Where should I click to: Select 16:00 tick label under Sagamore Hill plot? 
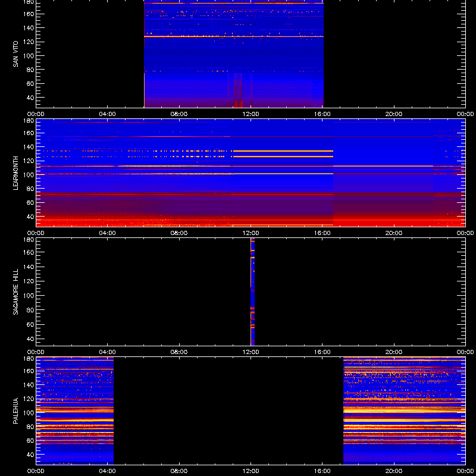click(x=322, y=352)
